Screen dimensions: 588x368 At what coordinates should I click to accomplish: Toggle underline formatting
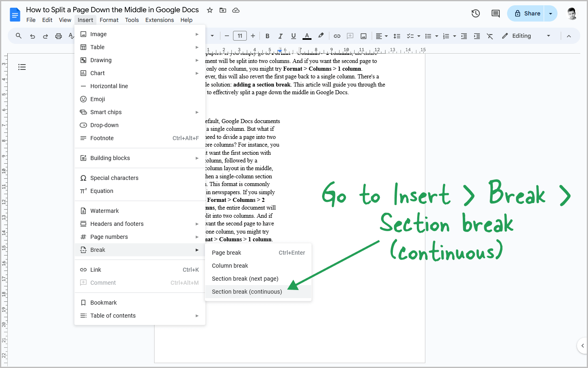point(294,36)
